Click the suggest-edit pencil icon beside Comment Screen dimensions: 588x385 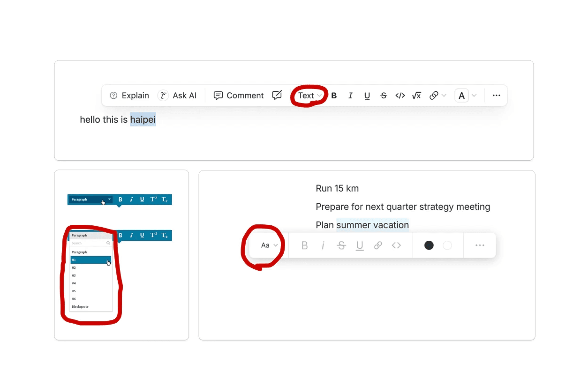pos(277,96)
